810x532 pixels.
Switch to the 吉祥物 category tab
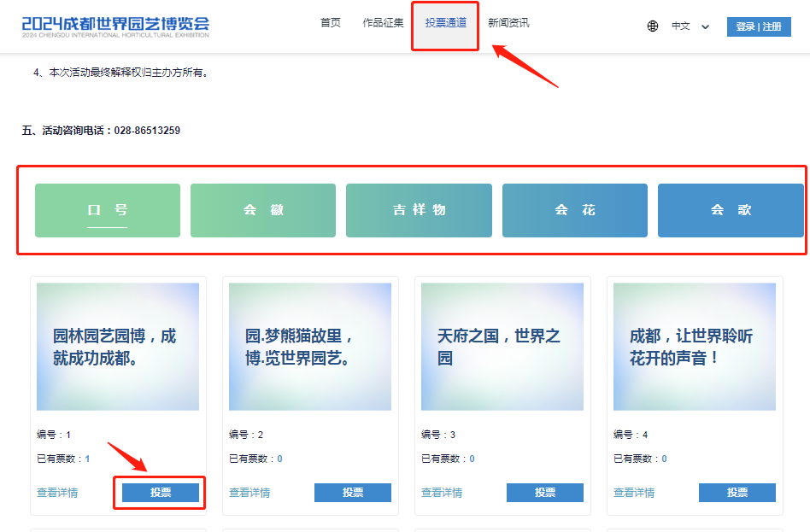(x=419, y=210)
